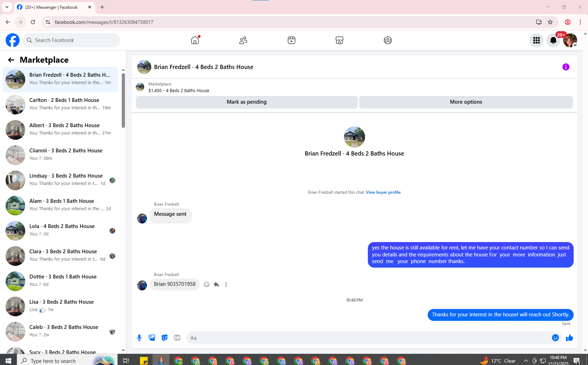
Task: Click Mark as pending button
Action: pos(247,102)
